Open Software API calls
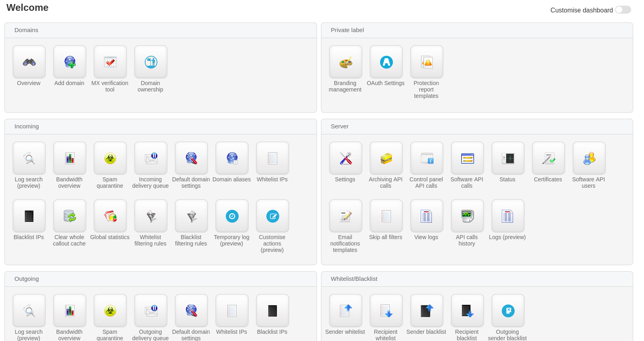 (467, 158)
